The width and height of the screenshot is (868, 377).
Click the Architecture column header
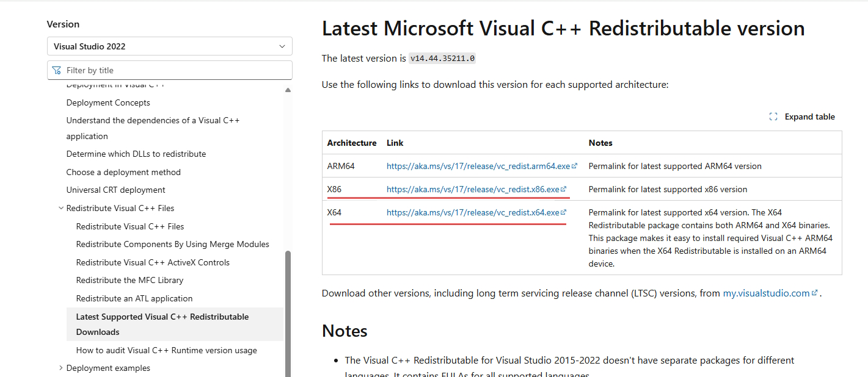point(352,143)
